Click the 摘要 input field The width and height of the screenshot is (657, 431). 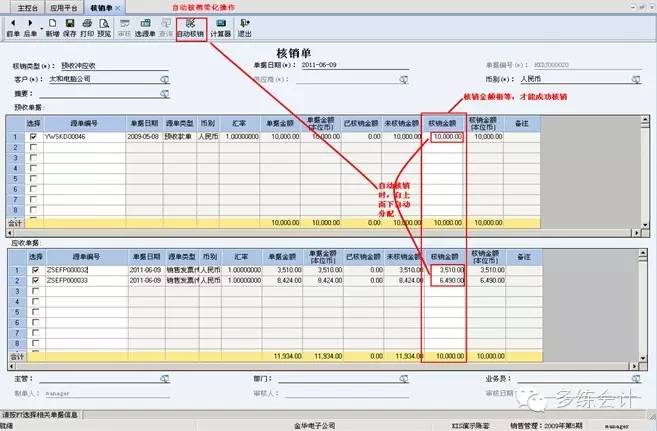pyautogui.click(x=98, y=94)
